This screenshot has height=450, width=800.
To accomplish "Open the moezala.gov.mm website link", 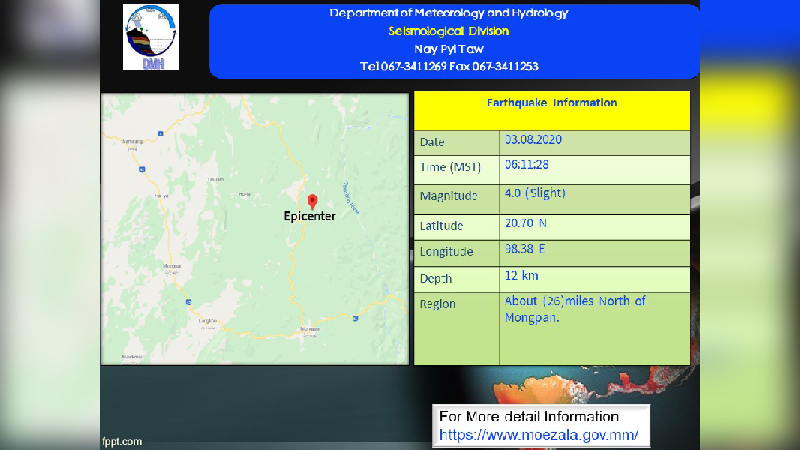I will (538, 435).
